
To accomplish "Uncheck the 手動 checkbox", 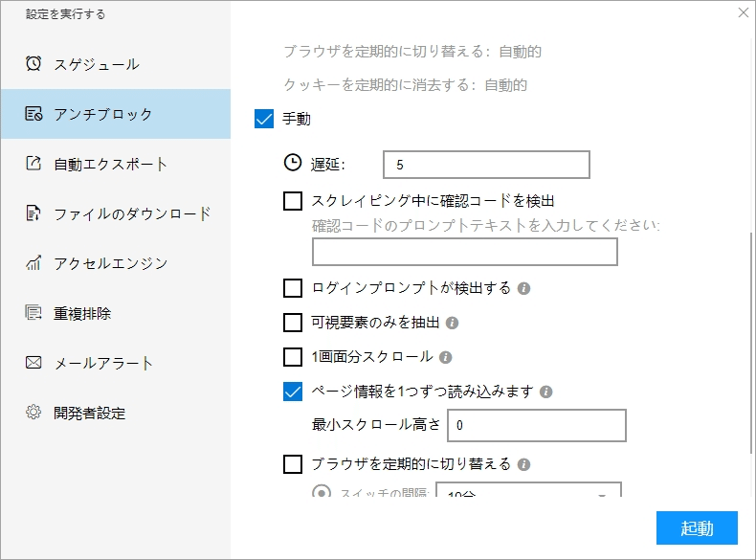I will pos(264,120).
